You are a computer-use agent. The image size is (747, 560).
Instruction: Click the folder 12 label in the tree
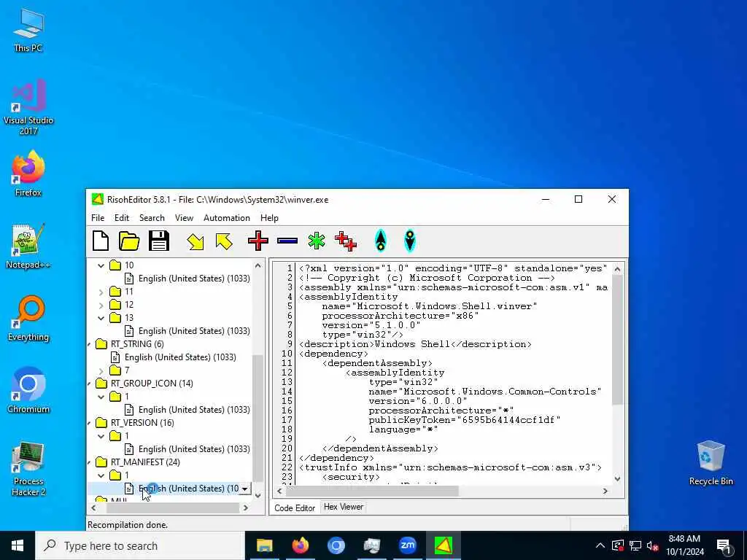point(129,305)
